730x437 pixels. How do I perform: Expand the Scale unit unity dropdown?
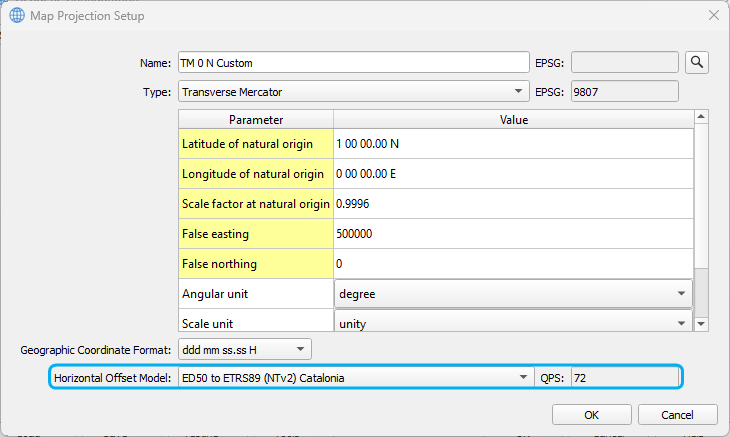coord(513,323)
